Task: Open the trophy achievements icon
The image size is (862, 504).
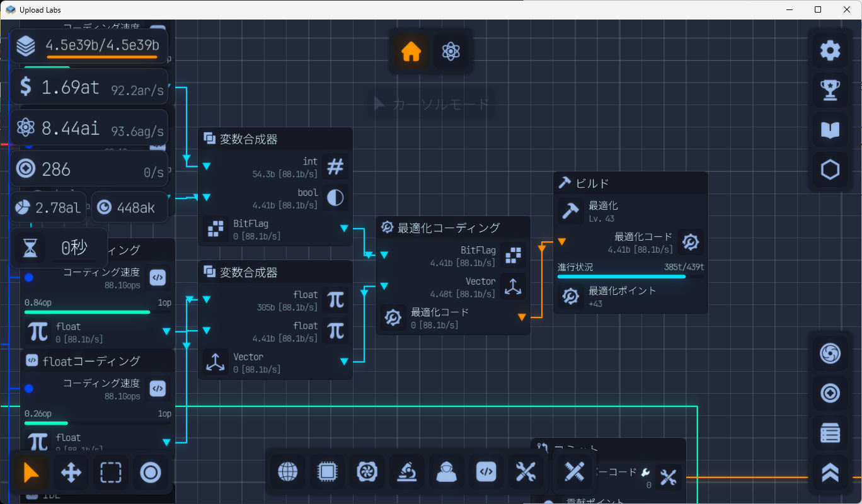Action: 830,90
